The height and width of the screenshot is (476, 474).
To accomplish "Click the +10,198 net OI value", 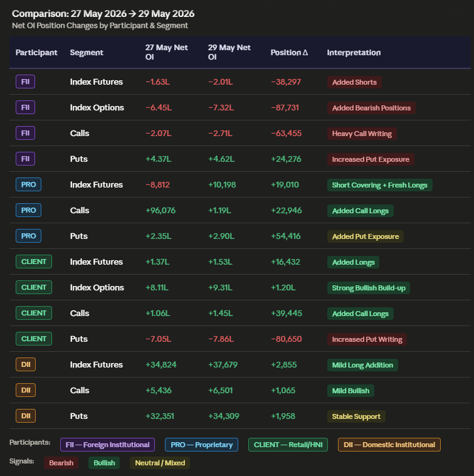I will 222,185.
